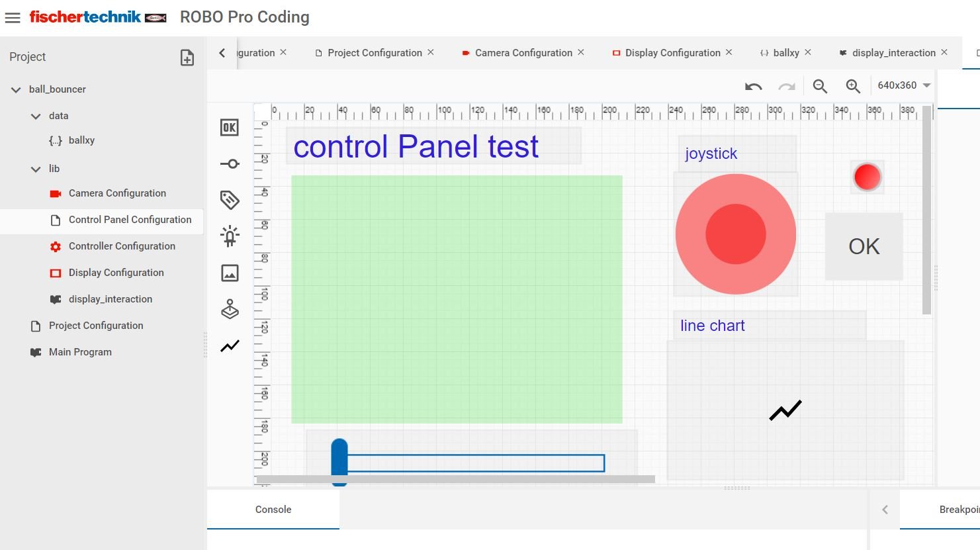This screenshot has height=550, width=980.
Task: Select the label tag widget tool
Action: (x=230, y=200)
